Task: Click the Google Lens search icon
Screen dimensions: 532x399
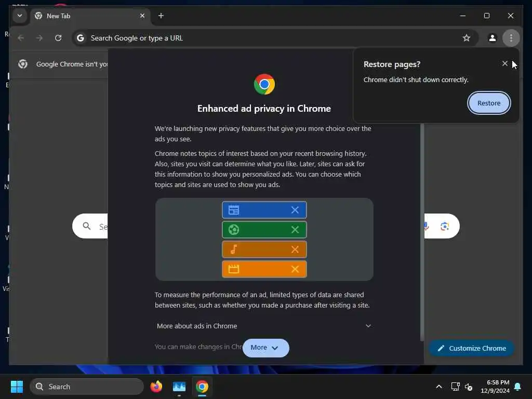Action: click(x=445, y=226)
